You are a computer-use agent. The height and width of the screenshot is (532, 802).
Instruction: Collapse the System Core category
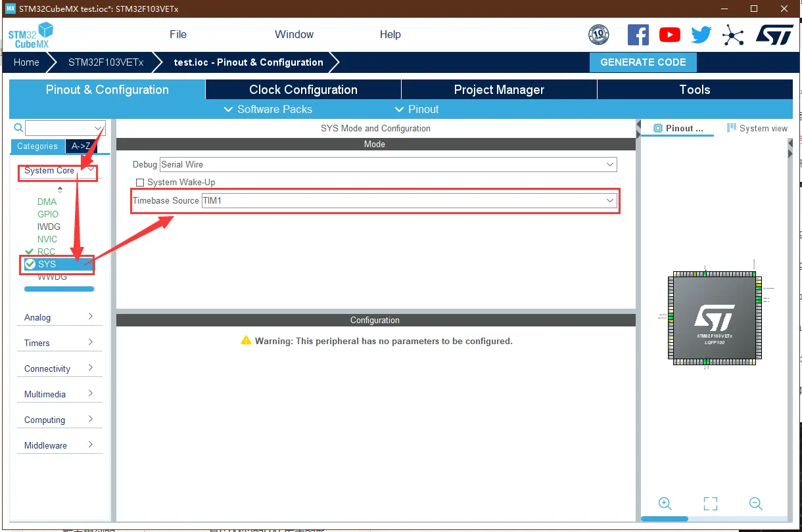(91, 169)
